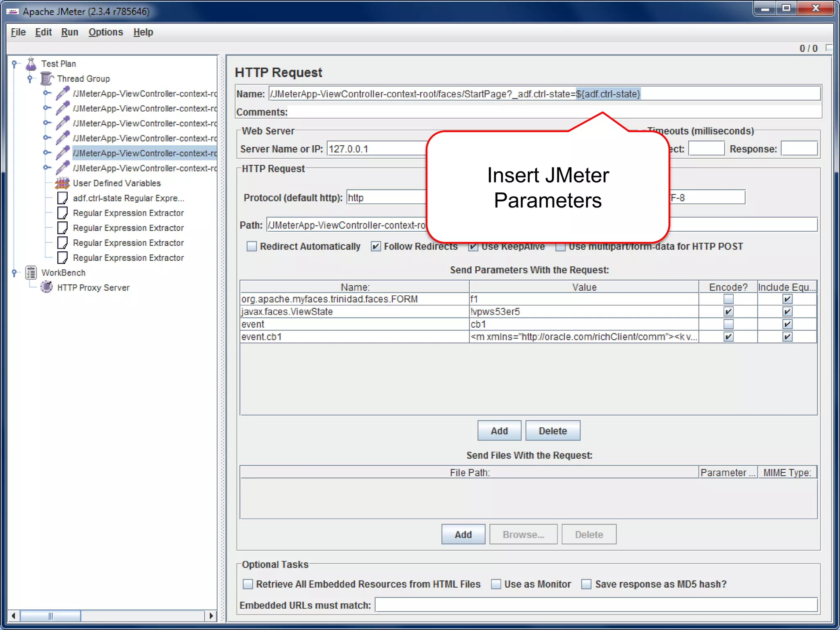The image size is (840, 630).
Task: Select the first HTTP sampler pipette icon
Action: (63, 94)
